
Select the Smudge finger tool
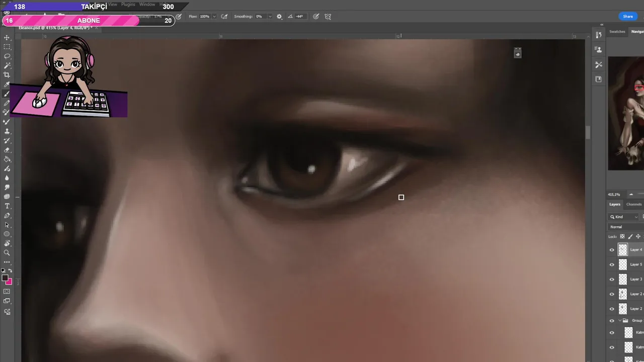point(7,188)
